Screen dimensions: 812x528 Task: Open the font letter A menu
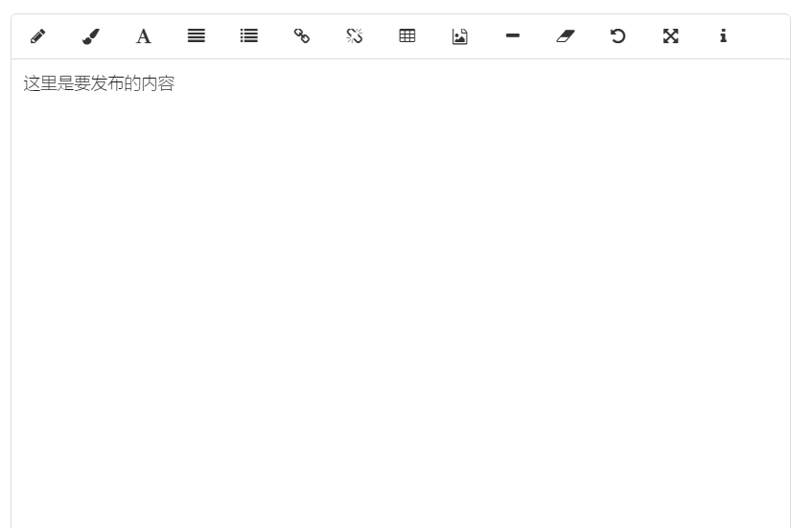coord(144,36)
